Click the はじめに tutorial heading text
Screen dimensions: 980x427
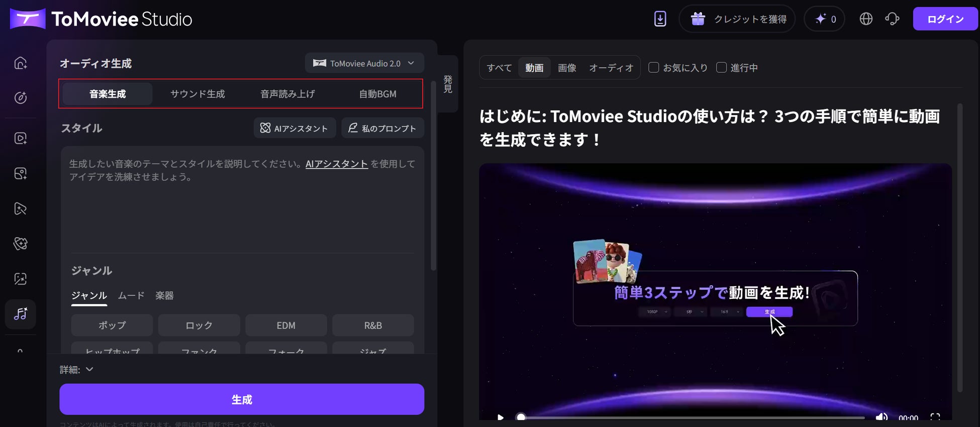[x=710, y=128]
